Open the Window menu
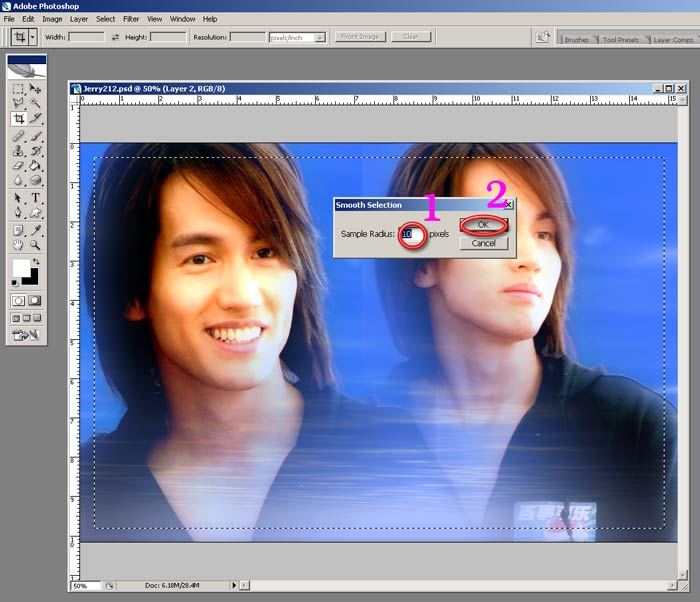700x602 pixels. click(x=182, y=19)
